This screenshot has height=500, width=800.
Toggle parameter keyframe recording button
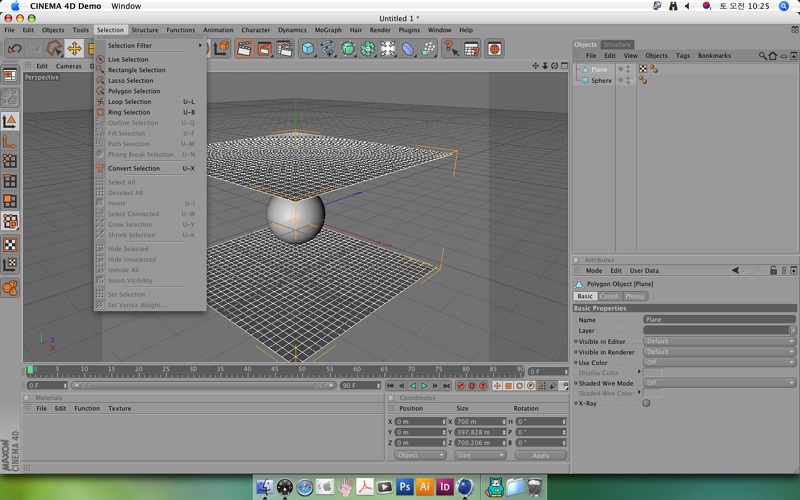tap(531, 386)
